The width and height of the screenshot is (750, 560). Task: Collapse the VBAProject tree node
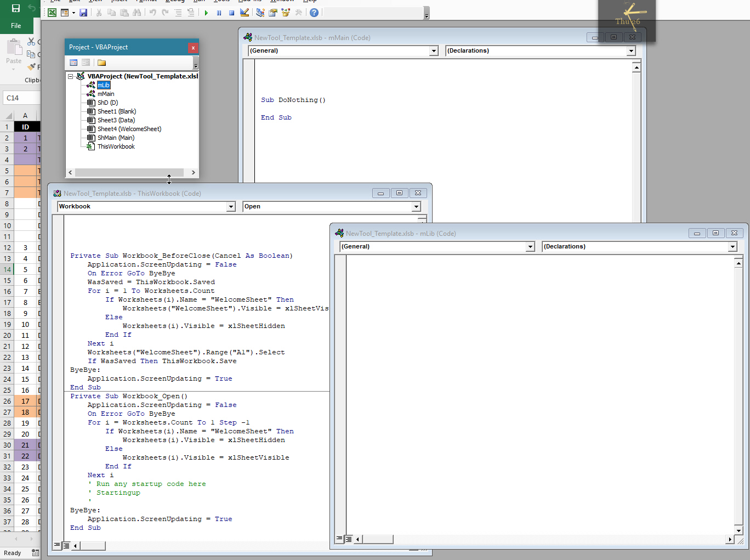click(x=70, y=76)
